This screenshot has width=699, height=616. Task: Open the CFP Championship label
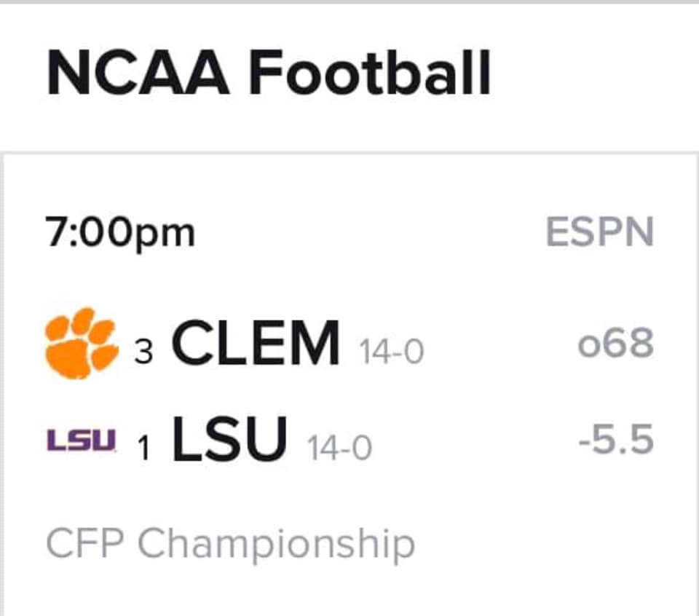pos(231,544)
